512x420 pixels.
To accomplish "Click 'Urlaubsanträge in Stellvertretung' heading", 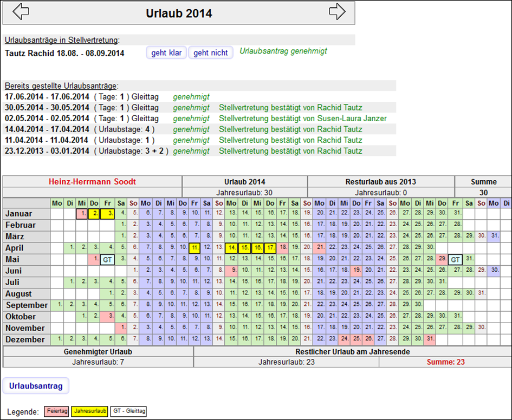I will [62, 40].
